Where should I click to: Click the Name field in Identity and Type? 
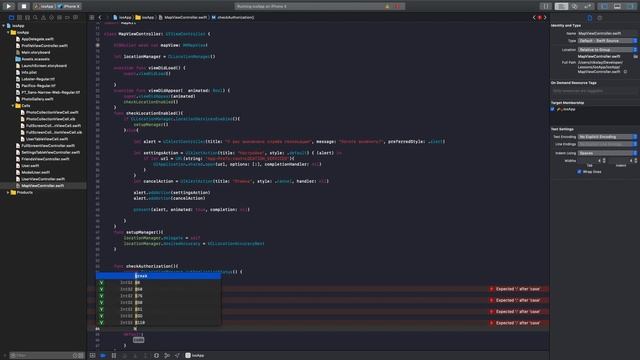coord(607,33)
